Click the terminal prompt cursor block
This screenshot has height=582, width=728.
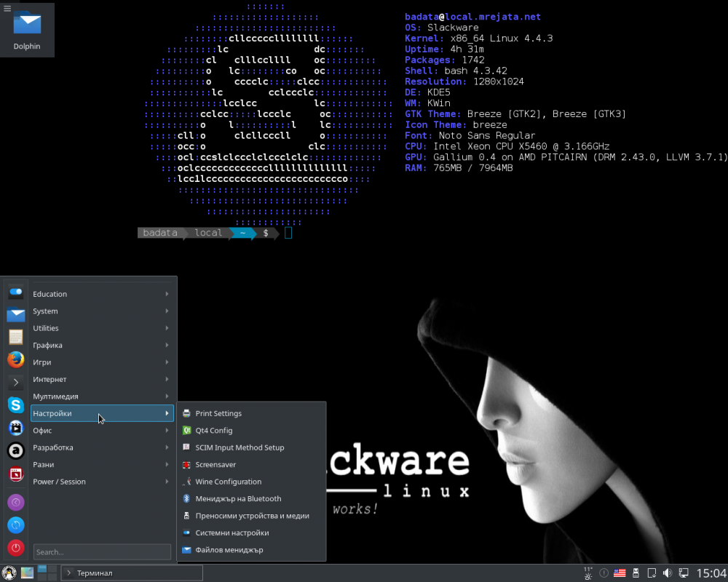point(288,233)
